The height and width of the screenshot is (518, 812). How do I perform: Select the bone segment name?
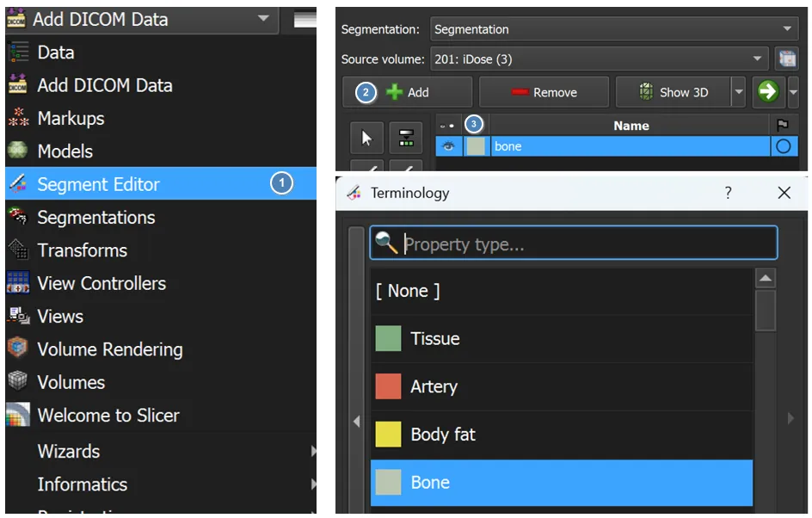630,146
